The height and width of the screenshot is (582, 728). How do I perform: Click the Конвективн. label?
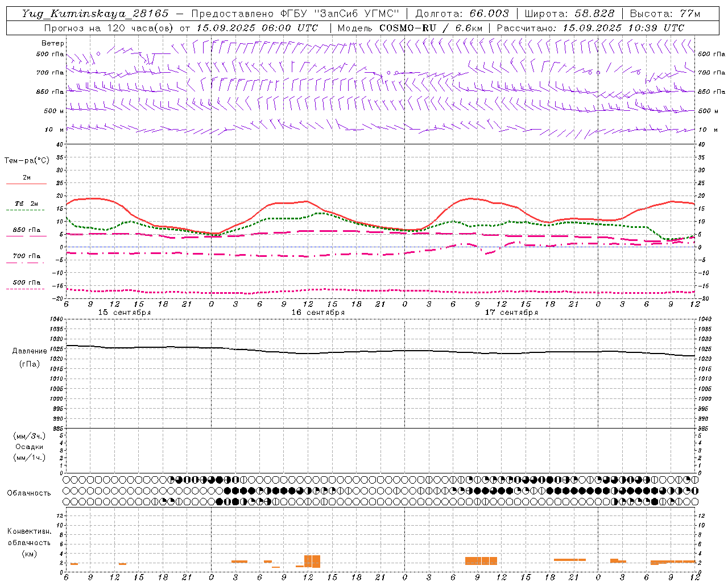coord(29,531)
